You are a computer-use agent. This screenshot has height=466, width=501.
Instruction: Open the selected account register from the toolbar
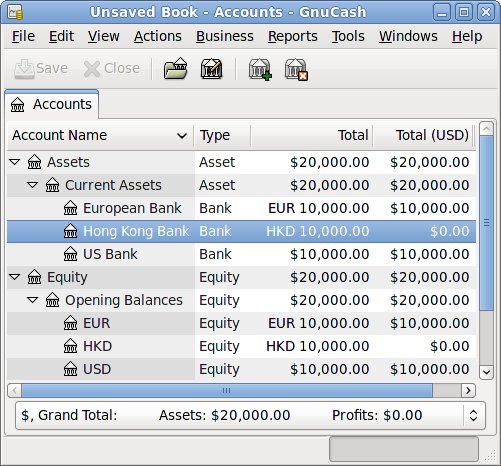click(x=175, y=68)
